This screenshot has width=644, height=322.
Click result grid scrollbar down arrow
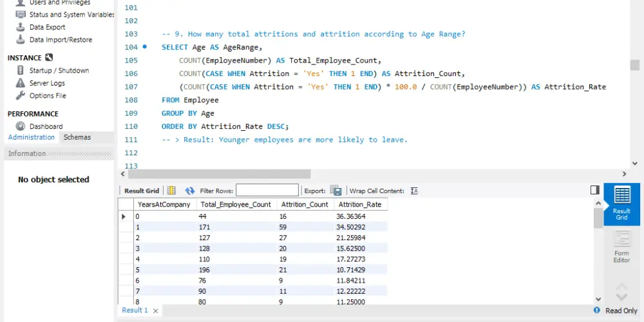click(598, 299)
